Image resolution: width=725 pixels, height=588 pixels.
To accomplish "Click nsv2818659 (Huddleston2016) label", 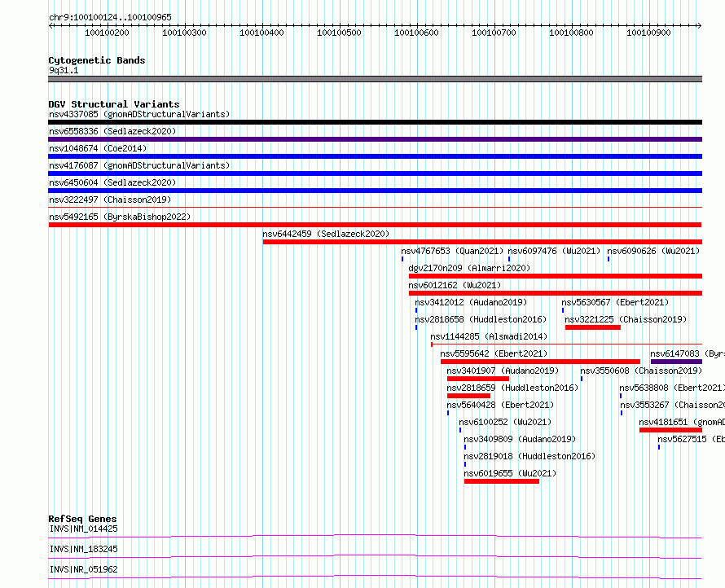I will click(512, 388).
